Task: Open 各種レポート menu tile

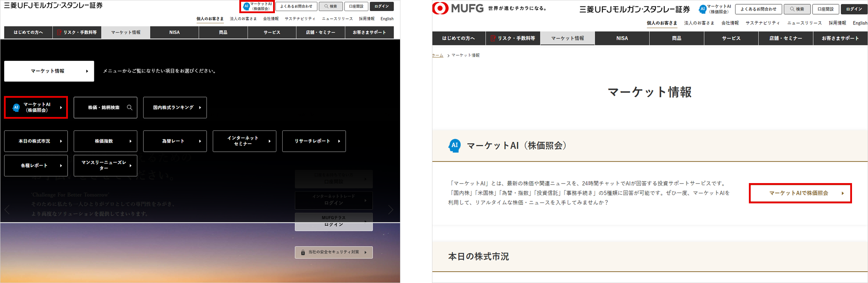Action: pos(36,166)
